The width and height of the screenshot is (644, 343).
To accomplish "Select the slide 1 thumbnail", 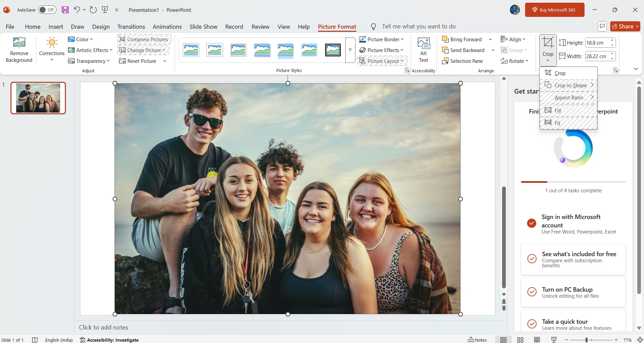I will (x=38, y=98).
